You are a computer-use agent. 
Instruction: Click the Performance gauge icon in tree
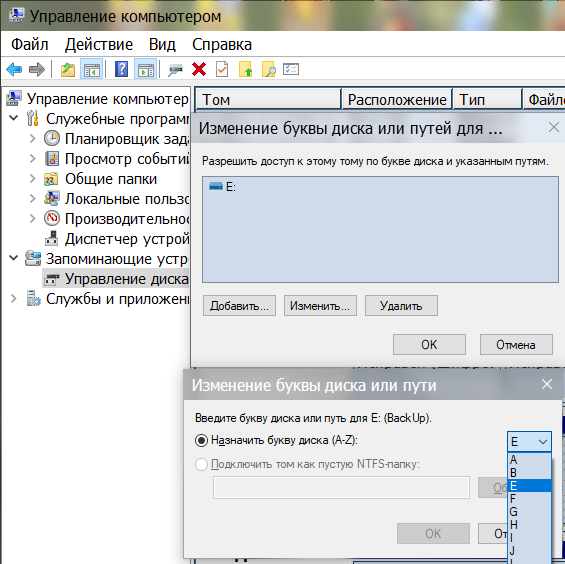pos(52,218)
